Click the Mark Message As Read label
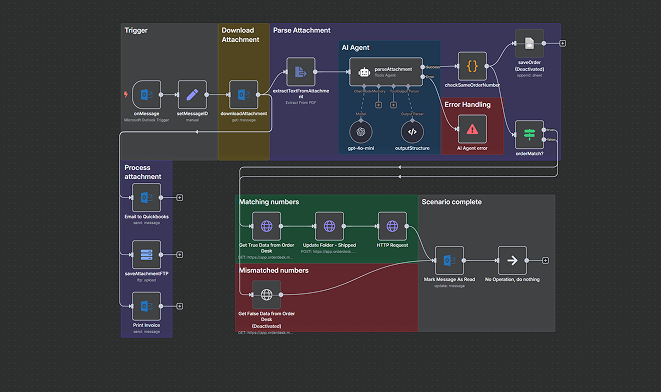The height and width of the screenshot is (392, 661). click(449, 279)
